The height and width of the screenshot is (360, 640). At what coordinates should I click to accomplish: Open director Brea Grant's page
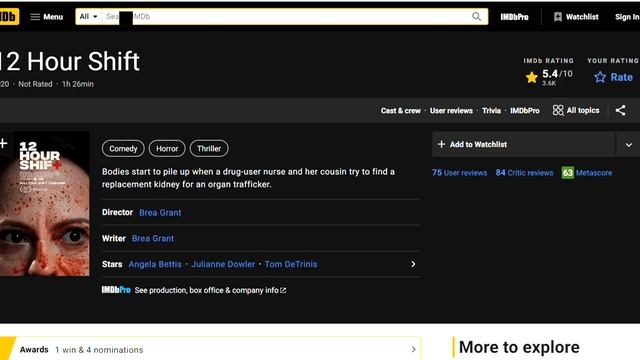click(160, 213)
